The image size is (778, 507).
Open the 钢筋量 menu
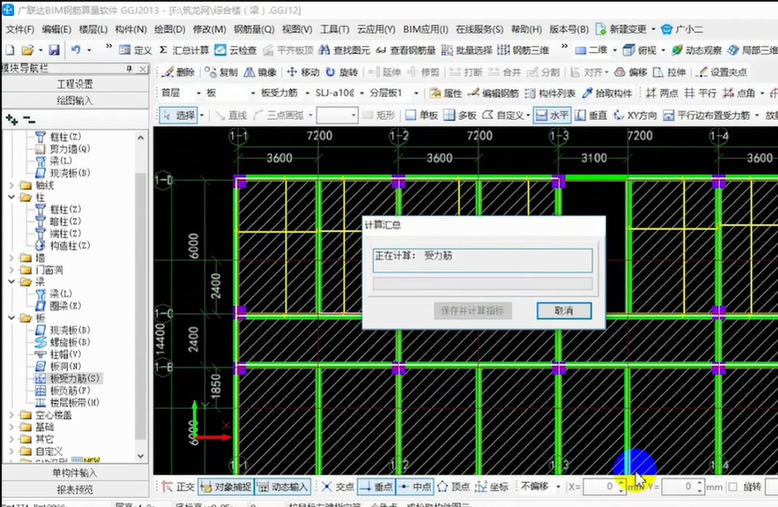click(248, 30)
